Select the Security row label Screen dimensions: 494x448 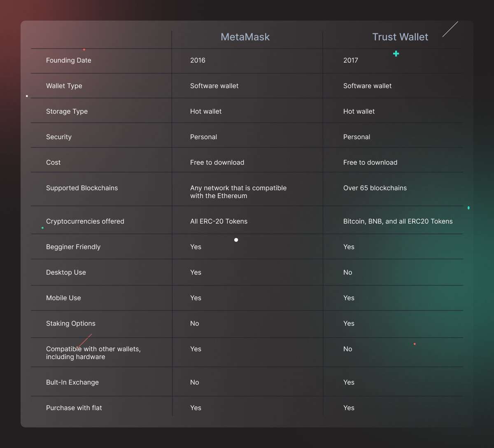click(59, 137)
